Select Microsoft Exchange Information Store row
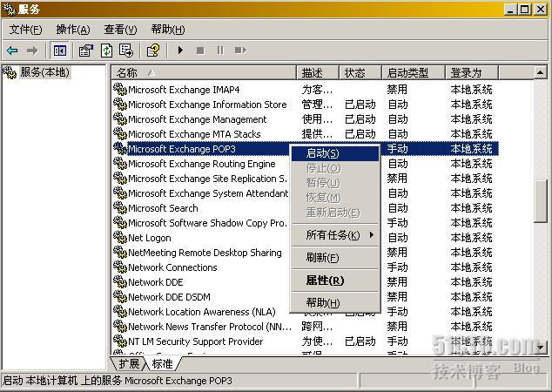The width and height of the screenshot is (552, 392). pos(305,105)
